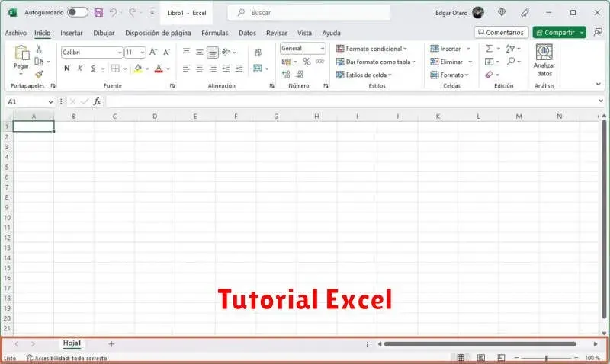
Task: Open the Fórmulas tab
Action: (215, 33)
